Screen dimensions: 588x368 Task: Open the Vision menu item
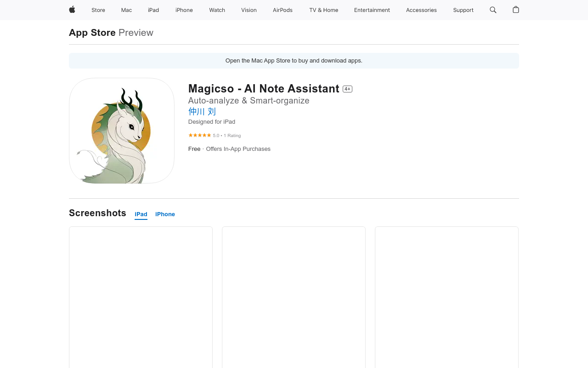[249, 10]
